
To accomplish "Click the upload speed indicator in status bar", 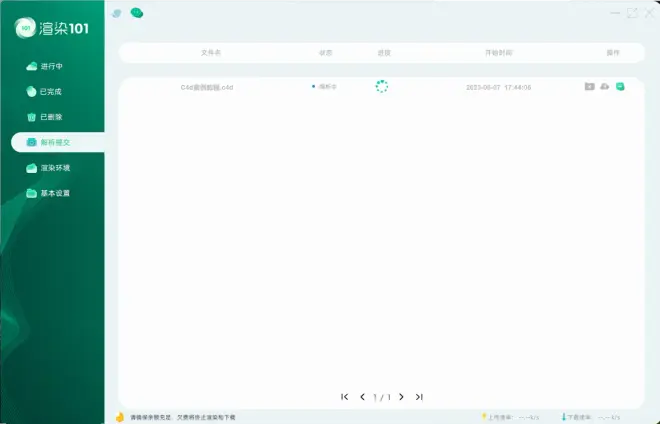I will [511, 417].
